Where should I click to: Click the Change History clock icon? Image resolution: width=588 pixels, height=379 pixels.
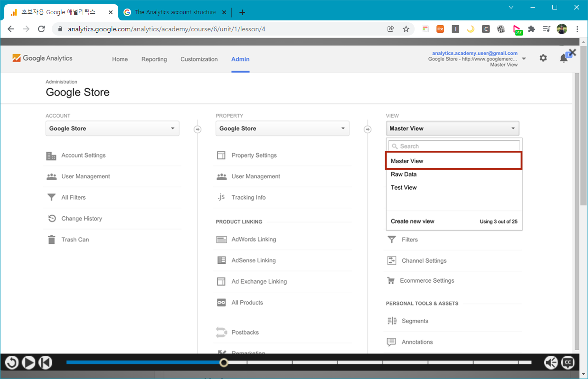(52, 219)
